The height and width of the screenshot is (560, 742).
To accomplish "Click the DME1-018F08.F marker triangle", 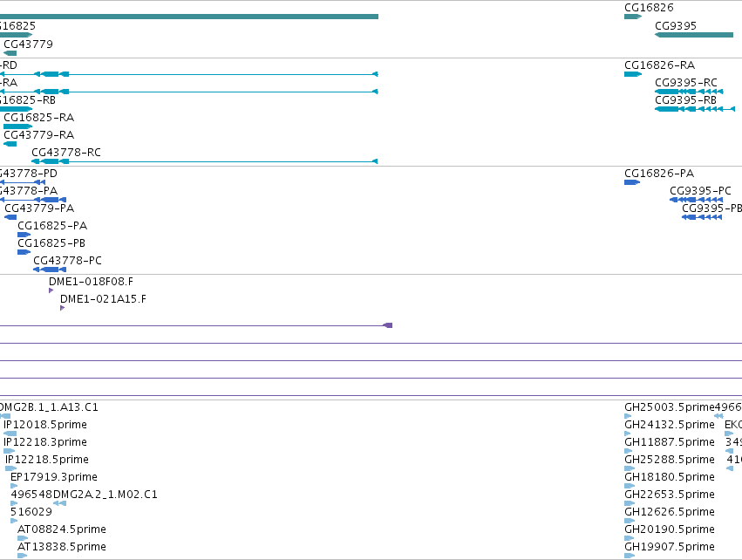I will click(51, 290).
